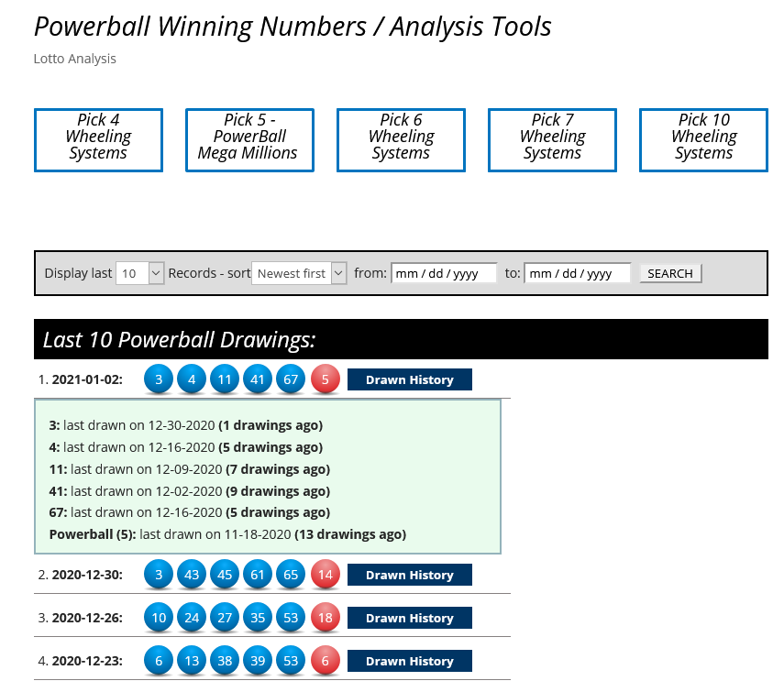Select the date '2020-12-26:' text
The width and height of the screenshot is (784, 681).
(x=87, y=618)
